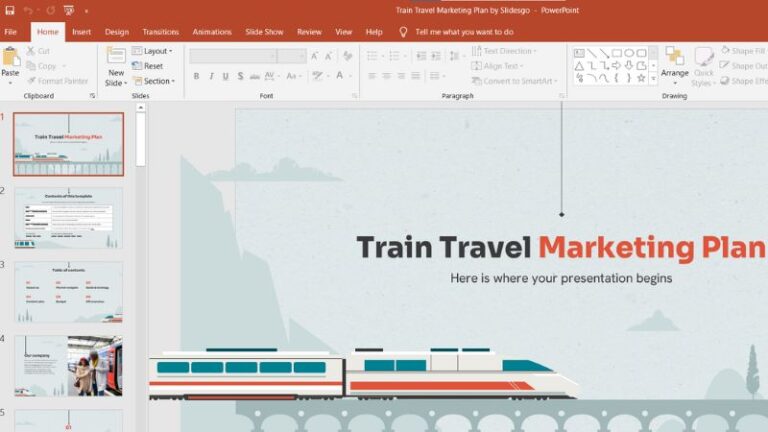
Task: Open Customize Quick Access Toolbar arrow
Action: click(x=87, y=11)
